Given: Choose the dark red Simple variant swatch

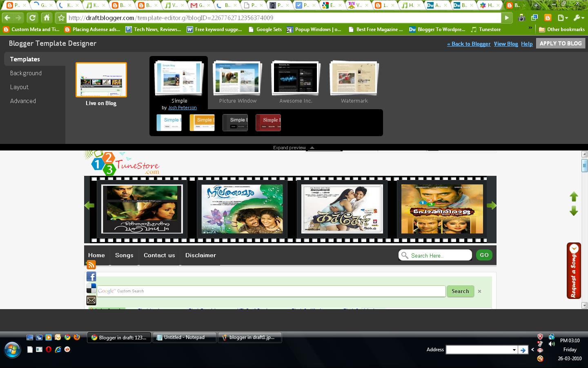Looking at the screenshot, I should point(268,122).
